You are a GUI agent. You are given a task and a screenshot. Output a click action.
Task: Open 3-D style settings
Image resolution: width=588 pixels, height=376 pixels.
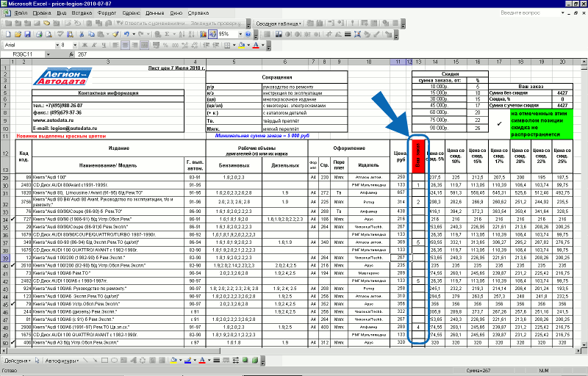(254, 361)
